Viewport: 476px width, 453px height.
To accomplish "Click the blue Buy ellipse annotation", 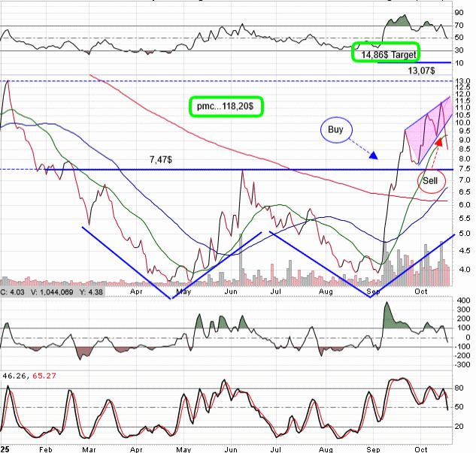I will click(337, 129).
